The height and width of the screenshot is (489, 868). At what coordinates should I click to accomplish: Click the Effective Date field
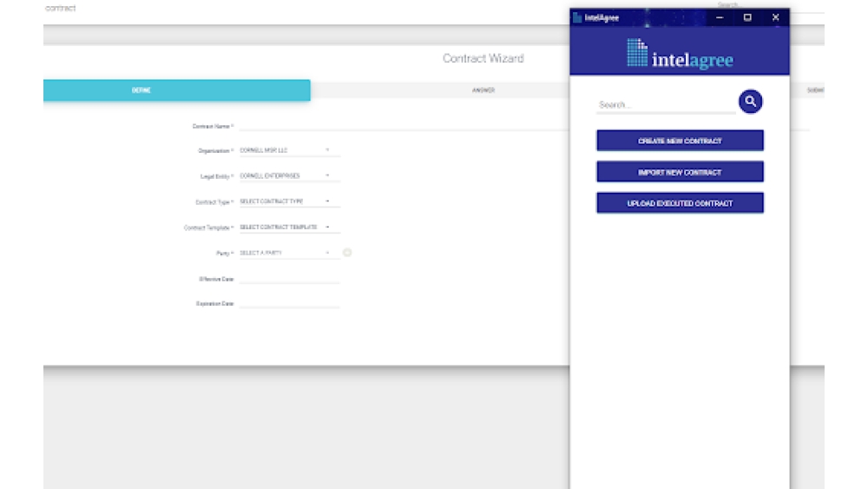[x=290, y=279]
